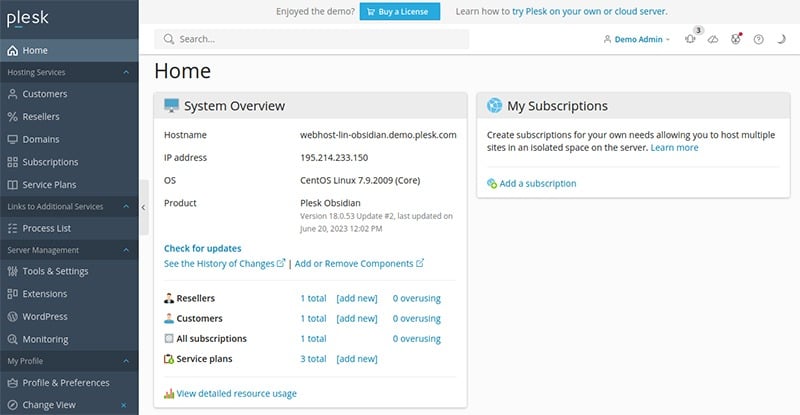Click add new for Service plans

click(357, 359)
